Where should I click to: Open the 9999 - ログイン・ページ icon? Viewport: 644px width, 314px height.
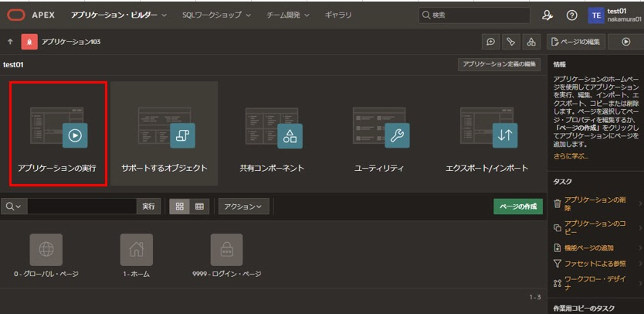click(226, 249)
